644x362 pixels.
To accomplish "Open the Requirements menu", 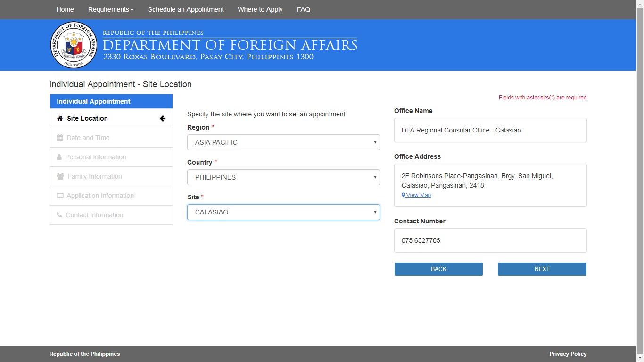I will (x=110, y=9).
